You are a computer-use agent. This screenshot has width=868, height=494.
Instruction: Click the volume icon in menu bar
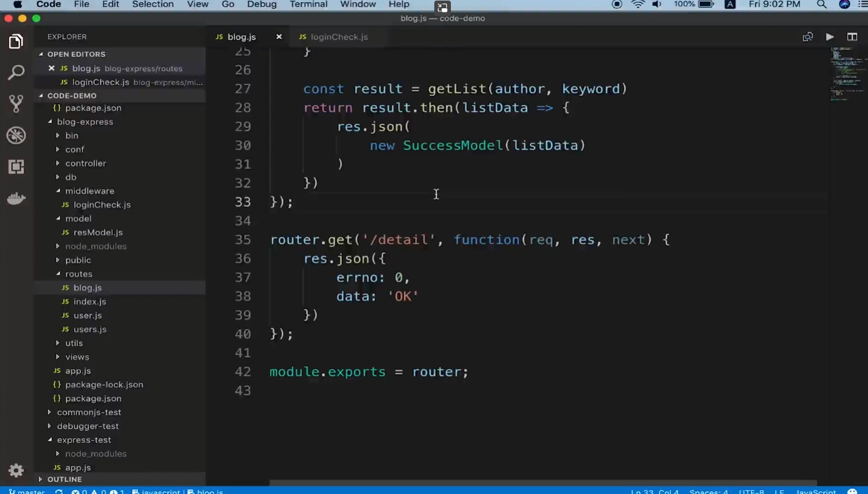[x=656, y=5]
